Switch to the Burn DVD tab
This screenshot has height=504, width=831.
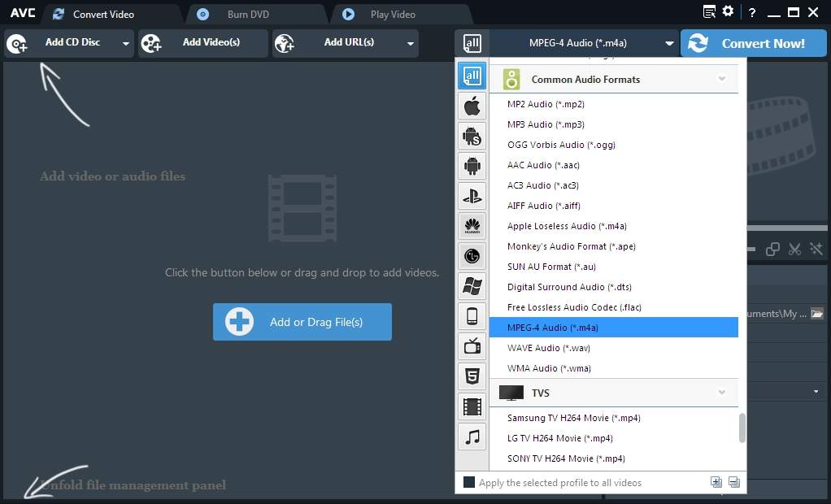pos(248,14)
